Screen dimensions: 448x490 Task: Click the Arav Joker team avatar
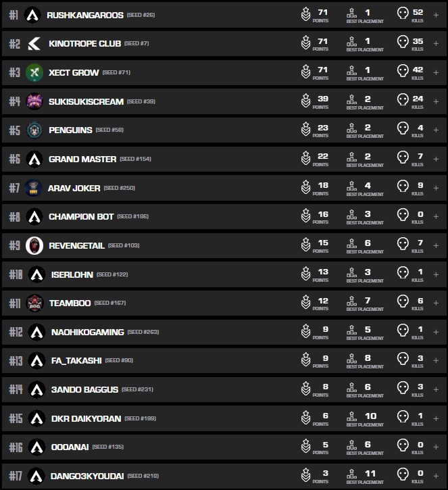pos(34,188)
